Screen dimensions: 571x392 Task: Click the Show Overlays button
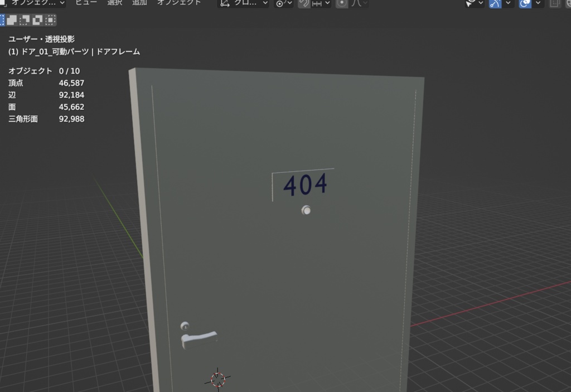[x=524, y=3]
